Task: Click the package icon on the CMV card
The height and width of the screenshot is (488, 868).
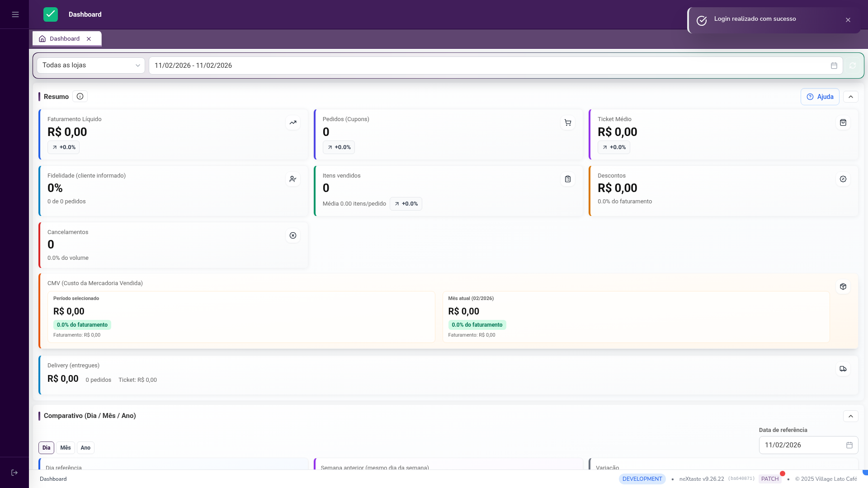Action: pos(843,286)
